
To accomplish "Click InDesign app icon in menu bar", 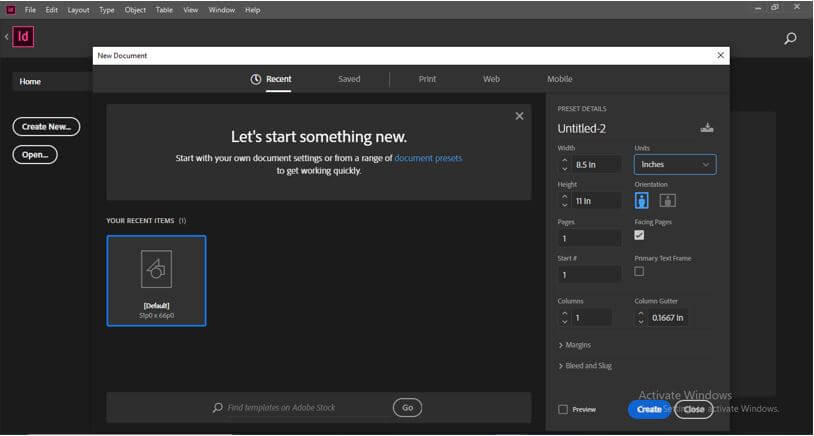I will (11, 10).
